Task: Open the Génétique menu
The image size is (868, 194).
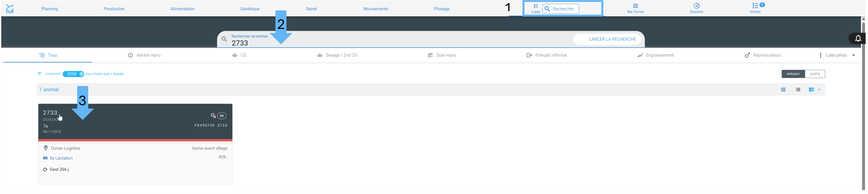Action: pos(250,9)
